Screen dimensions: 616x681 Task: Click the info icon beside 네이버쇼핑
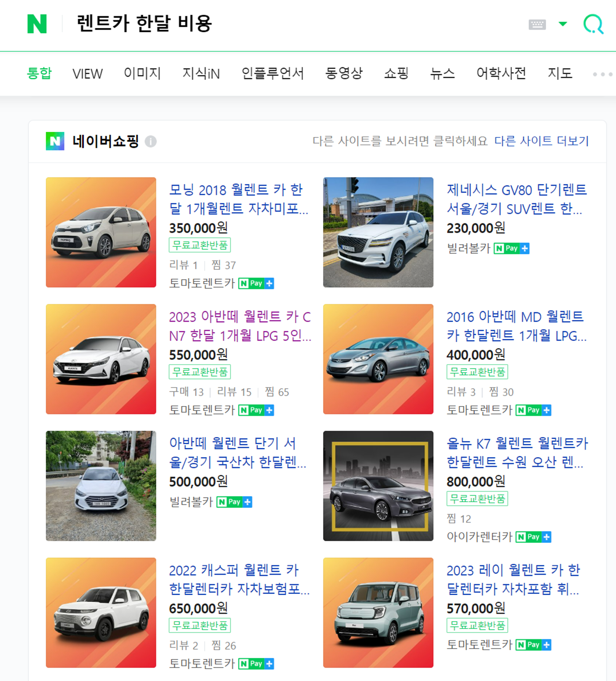151,141
